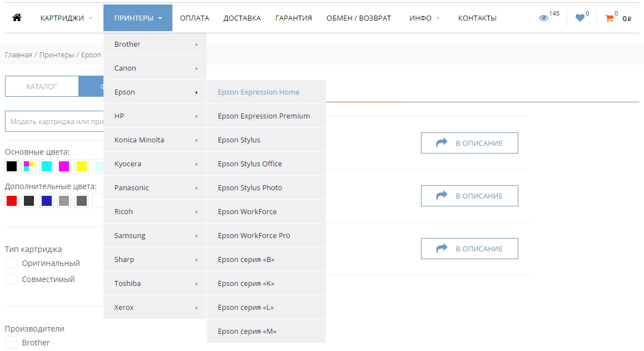Select the cyan color swatch
644x351 pixels.
[47, 166]
